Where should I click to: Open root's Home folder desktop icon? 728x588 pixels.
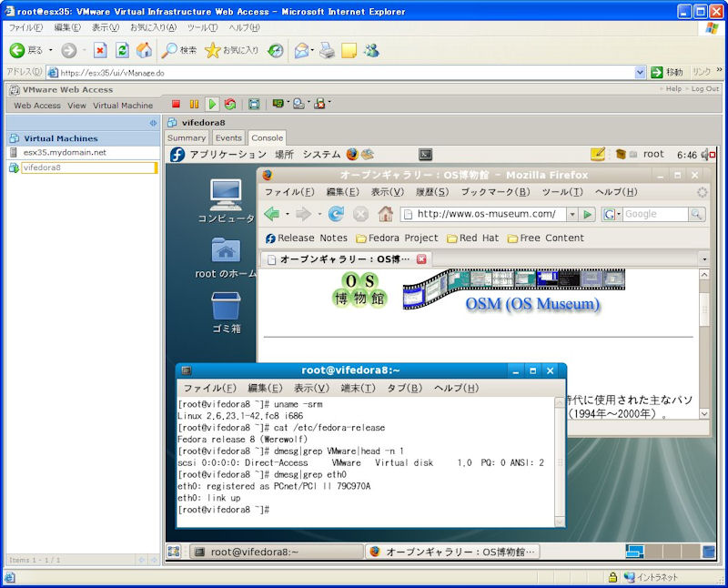tap(226, 259)
